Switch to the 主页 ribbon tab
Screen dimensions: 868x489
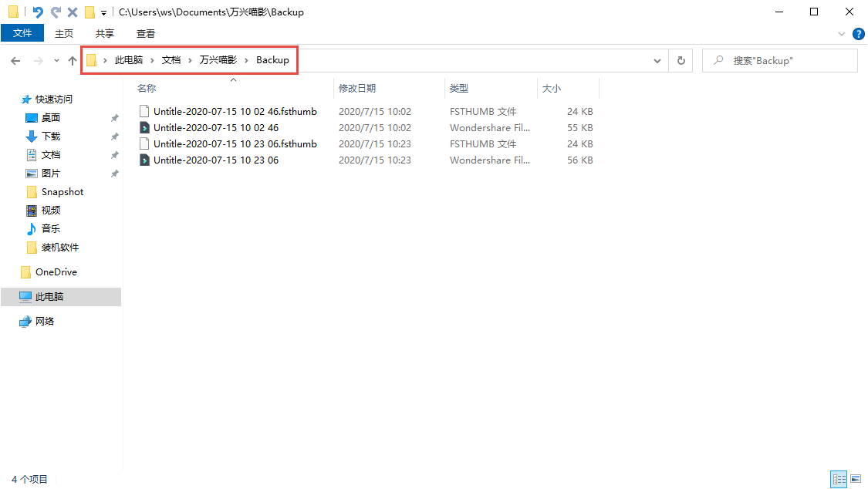64,34
